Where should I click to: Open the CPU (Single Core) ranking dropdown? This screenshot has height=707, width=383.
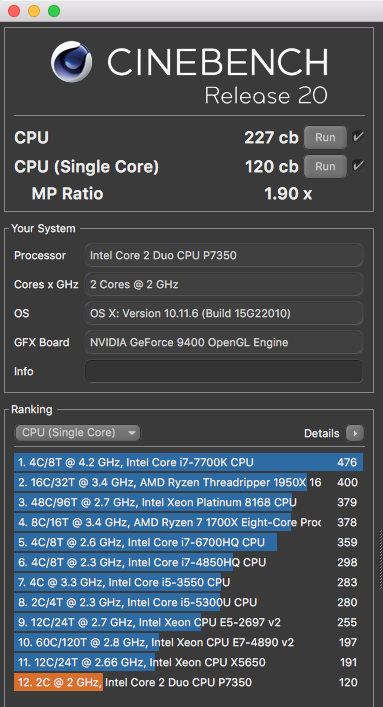(x=77, y=433)
